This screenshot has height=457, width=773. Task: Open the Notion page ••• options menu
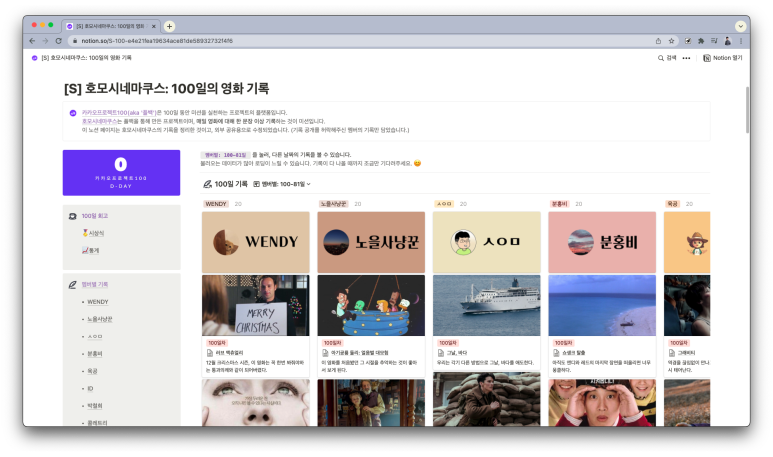point(686,58)
